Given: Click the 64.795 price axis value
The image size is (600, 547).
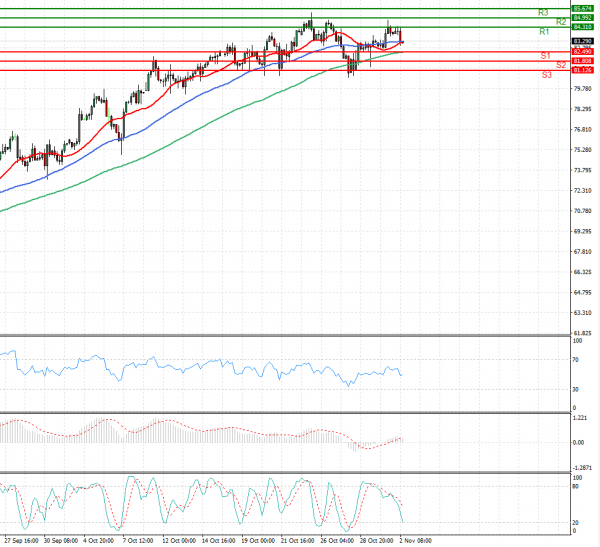Looking at the screenshot, I should (582, 292).
